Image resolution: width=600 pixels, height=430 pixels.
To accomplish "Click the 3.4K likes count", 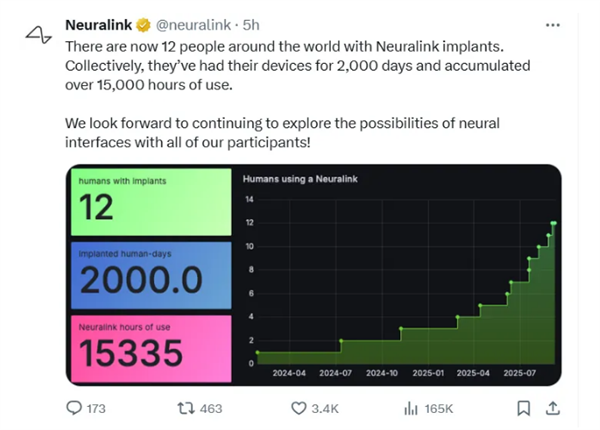I will [326, 408].
